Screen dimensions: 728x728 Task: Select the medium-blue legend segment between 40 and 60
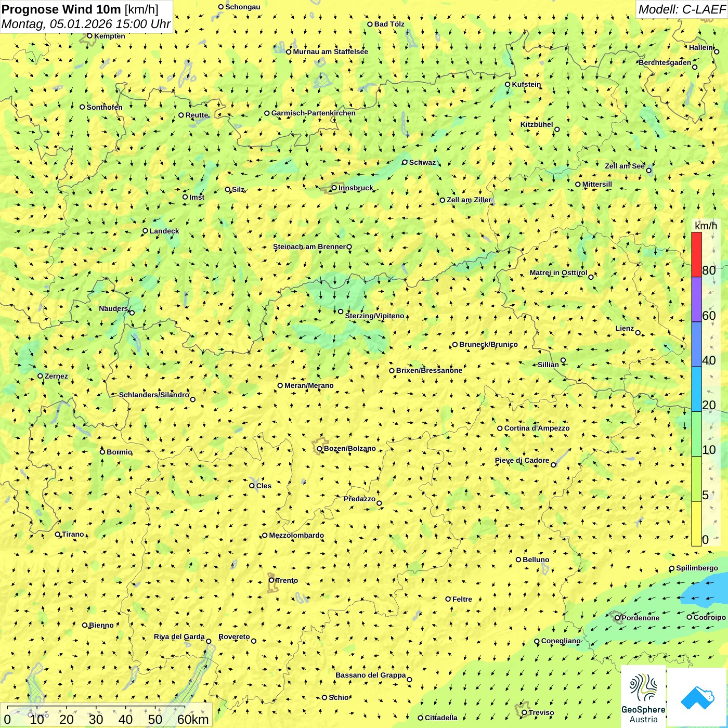pos(696,345)
